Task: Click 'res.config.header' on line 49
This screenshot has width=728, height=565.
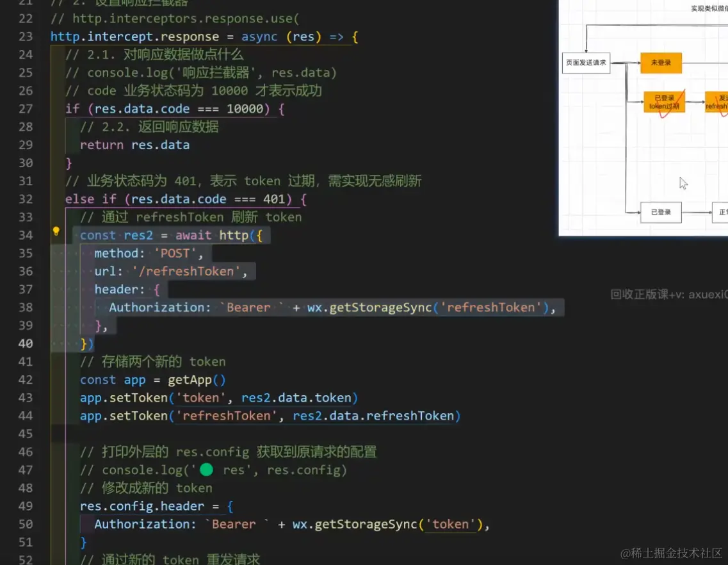Action: [x=142, y=506]
